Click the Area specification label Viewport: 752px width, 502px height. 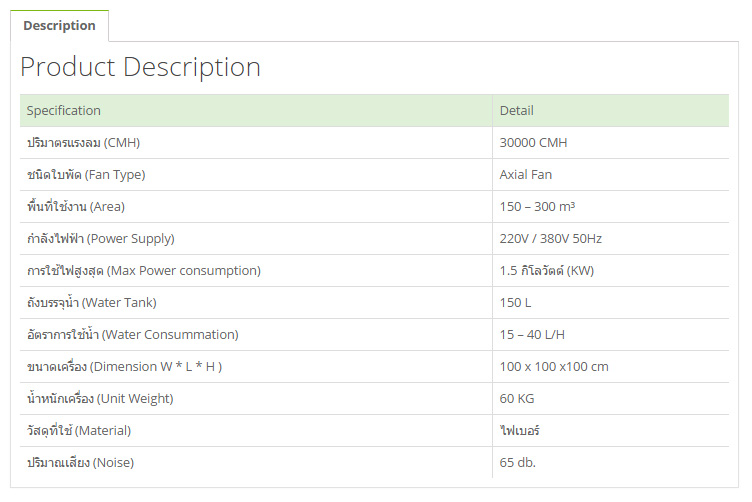[76, 207]
